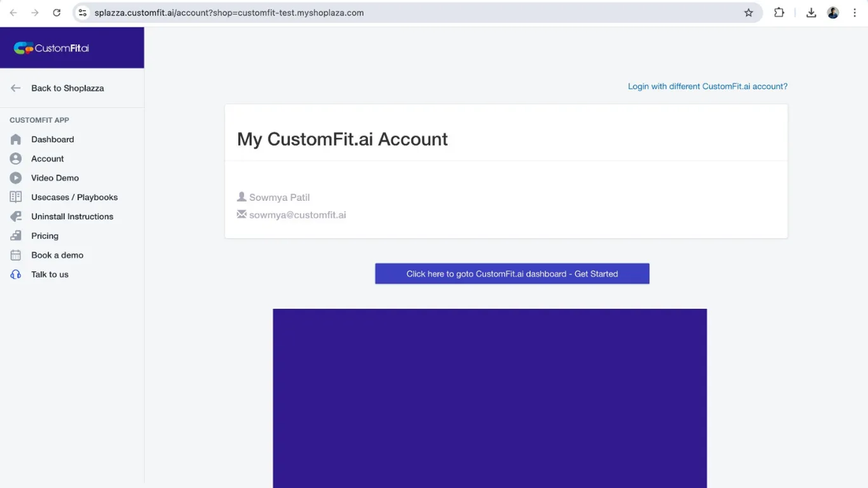Viewport: 868px width, 488px height.
Task: Open Usecases / Playbooks via its icon
Action: tap(16, 197)
